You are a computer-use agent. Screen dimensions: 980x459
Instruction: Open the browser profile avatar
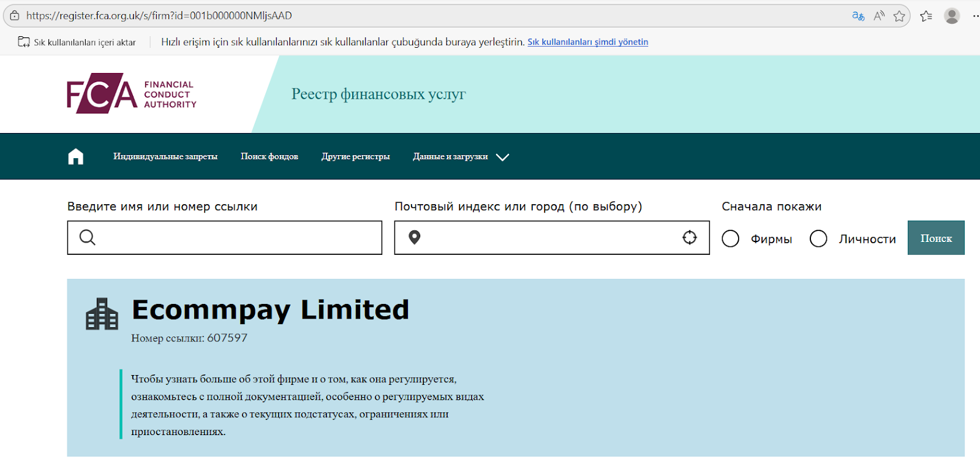pos(952,16)
